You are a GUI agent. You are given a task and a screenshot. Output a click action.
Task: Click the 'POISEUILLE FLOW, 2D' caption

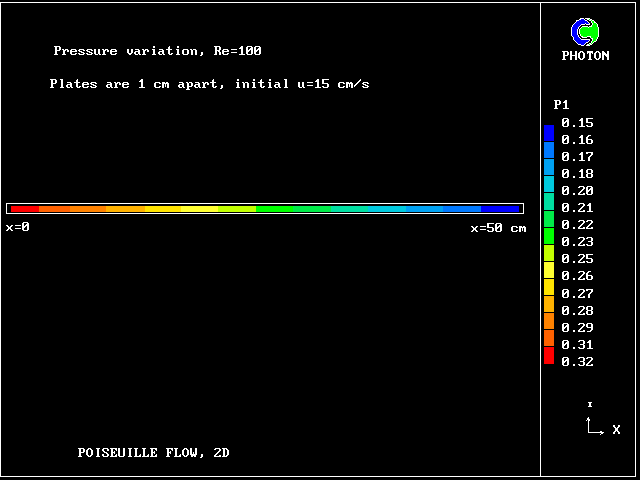153,453
